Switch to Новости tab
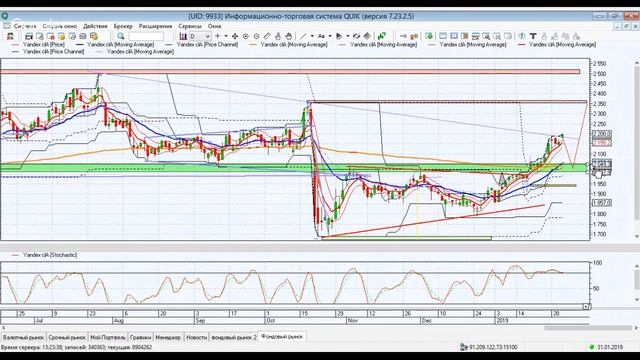The height and width of the screenshot is (360, 640). point(196,337)
